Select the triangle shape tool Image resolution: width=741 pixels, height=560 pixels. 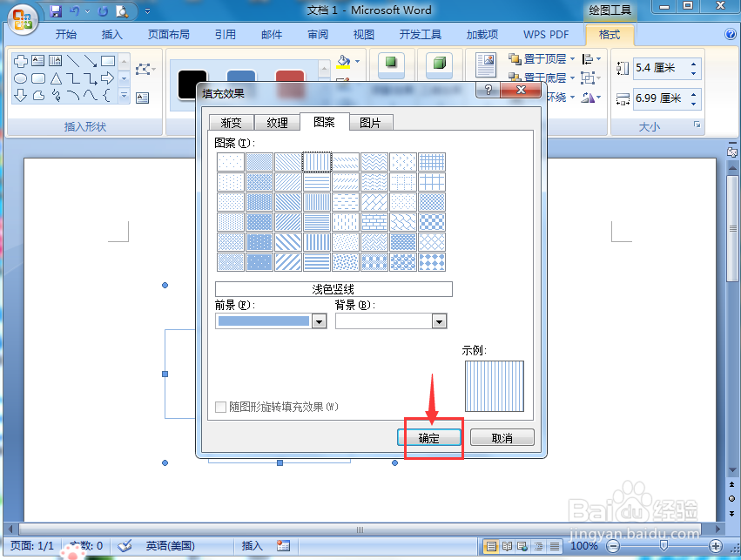56,78
